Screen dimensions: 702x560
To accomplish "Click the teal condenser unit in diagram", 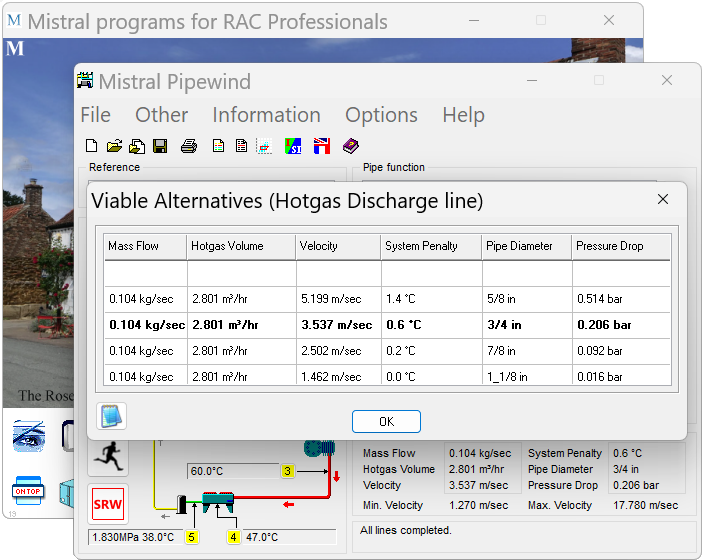I will (x=218, y=502).
